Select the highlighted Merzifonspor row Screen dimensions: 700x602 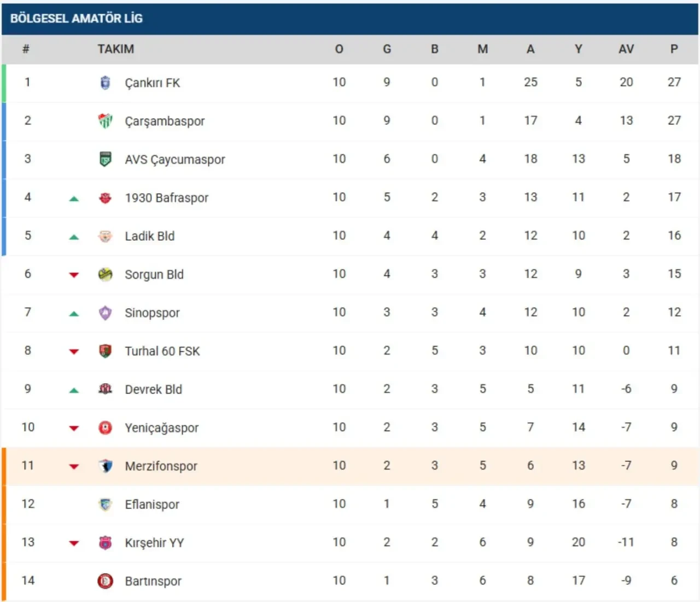[x=350, y=466]
